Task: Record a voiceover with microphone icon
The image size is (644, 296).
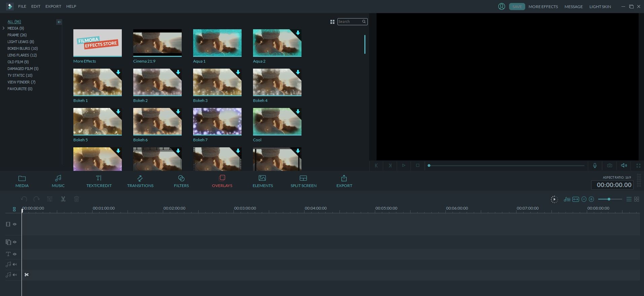Action: pos(595,165)
